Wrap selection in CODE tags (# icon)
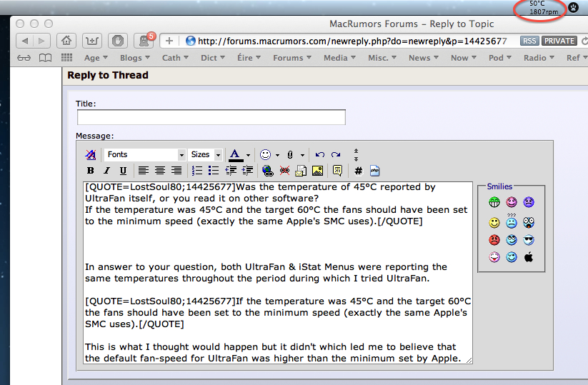 click(x=358, y=171)
